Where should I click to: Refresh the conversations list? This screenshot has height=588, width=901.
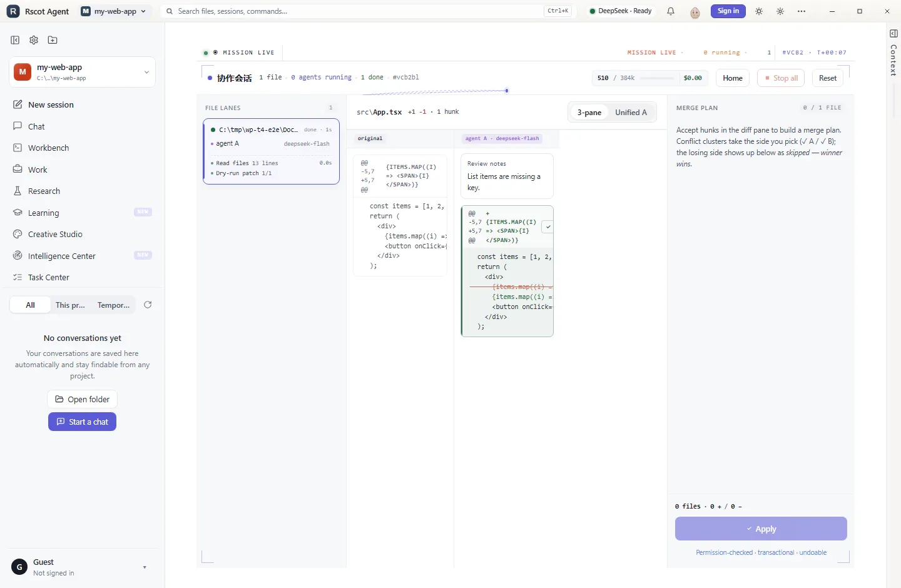pyautogui.click(x=148, y=305)
